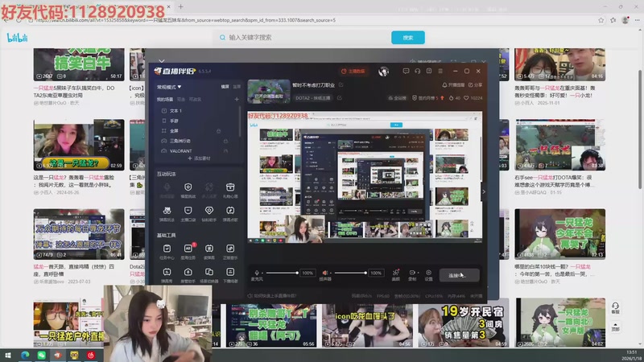The image size is (644, 362).
Task: Toggle 开播提醒 stream notification bell
Action: pyautogui.click(x=453, y=85)
